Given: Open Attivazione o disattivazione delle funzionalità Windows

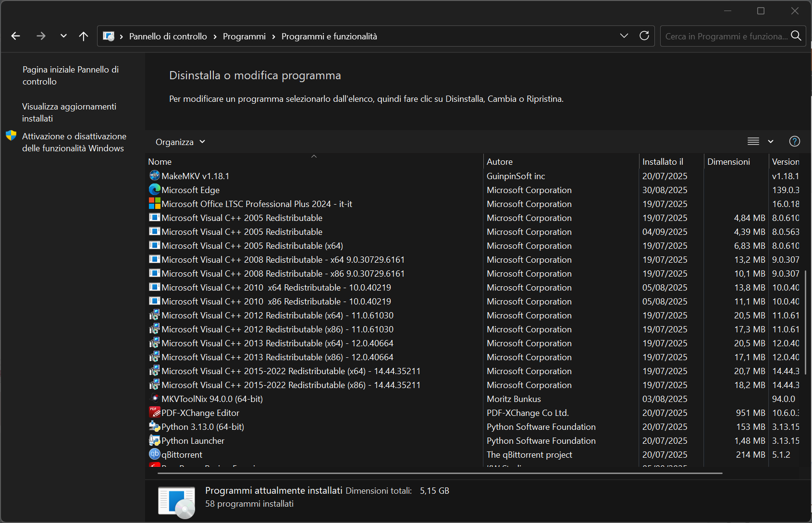Looking at the screenshot, I should (x=74, y=142).
